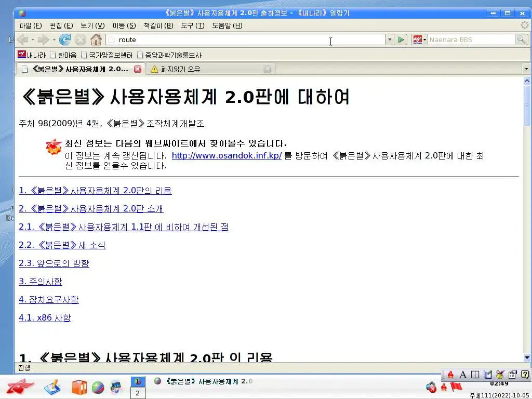532x399 pixels.
Task: Click into the Naenara BBS search field
Action: (x=471, y=39)
